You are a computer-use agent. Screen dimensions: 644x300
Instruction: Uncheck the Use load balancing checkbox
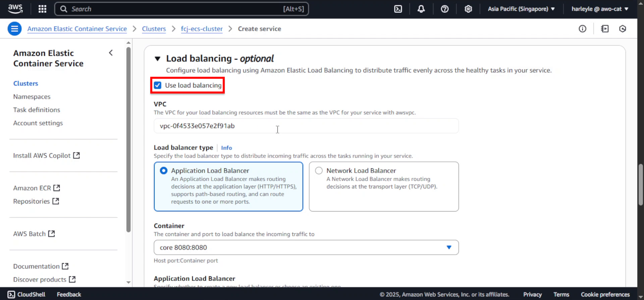[x=158, y=85]
